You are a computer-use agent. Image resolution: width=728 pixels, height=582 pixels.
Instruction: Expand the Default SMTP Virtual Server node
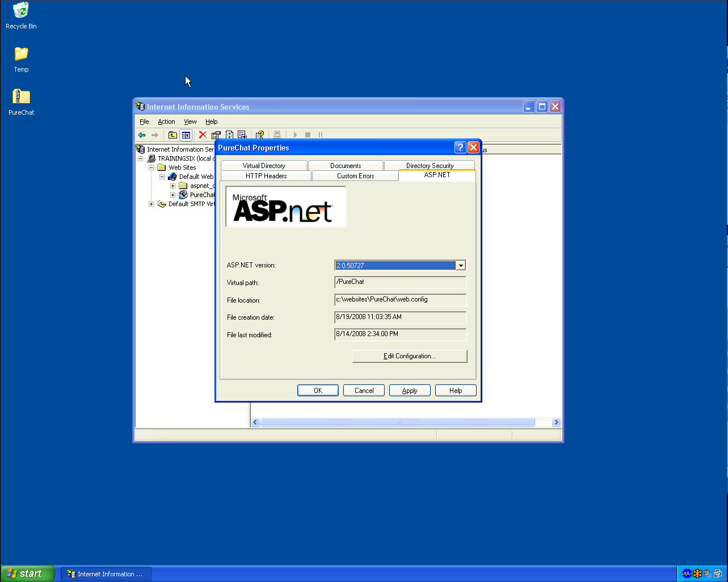pos(152,204)
